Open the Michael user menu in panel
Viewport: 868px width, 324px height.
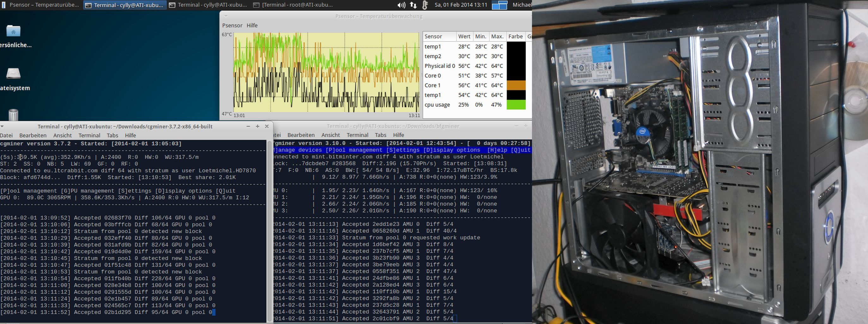pyautogui.click(x=522, y=5)
